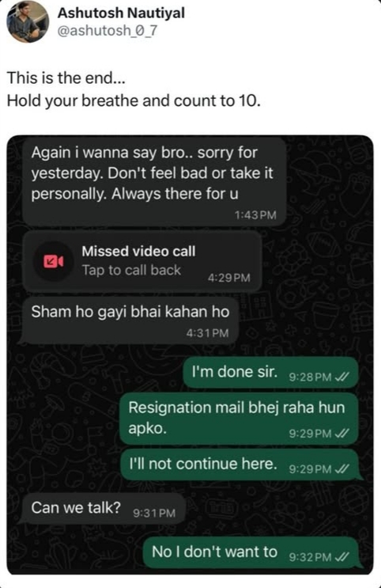The image size is (381, 588).
Task: Select the 'Sham ho gayi bhai kahan ho' message
Action: (x=130, y=321)
